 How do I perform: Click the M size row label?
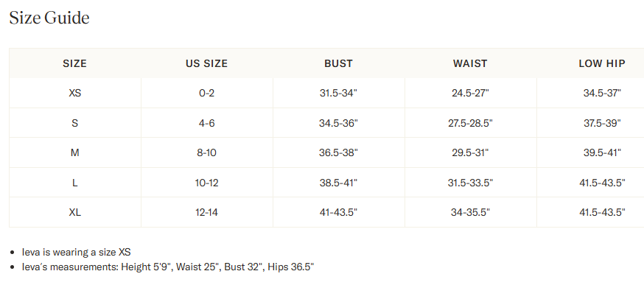tap(75, 152)
